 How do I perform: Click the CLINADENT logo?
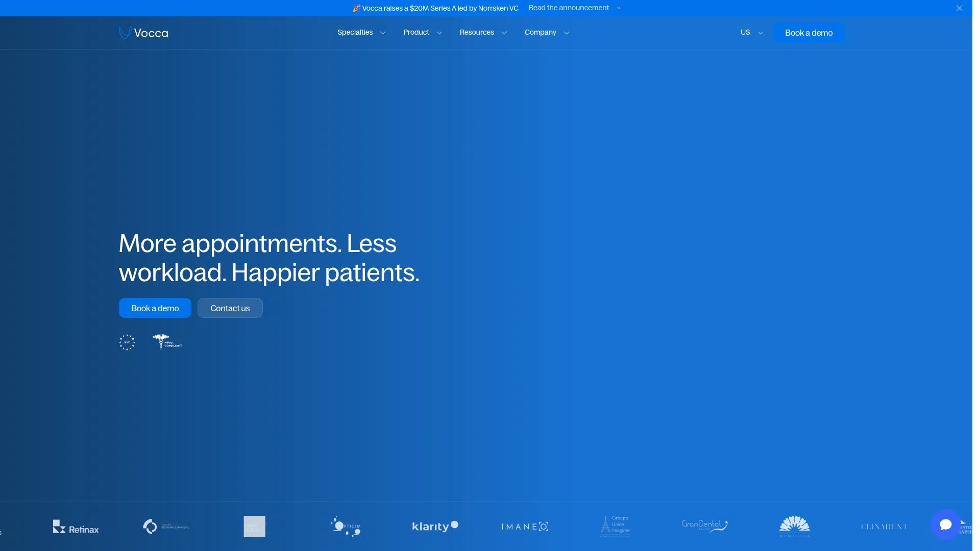tap(884, 527)
